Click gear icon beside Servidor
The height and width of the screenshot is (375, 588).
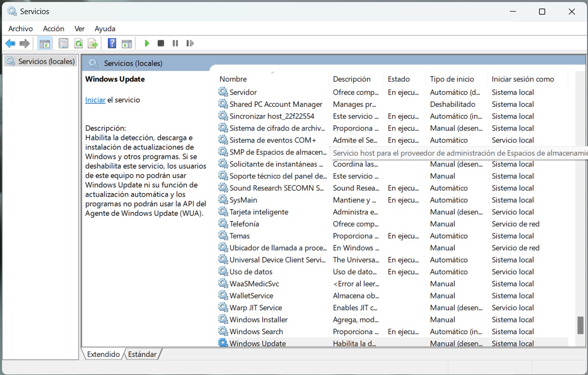(x=223, y=92)
